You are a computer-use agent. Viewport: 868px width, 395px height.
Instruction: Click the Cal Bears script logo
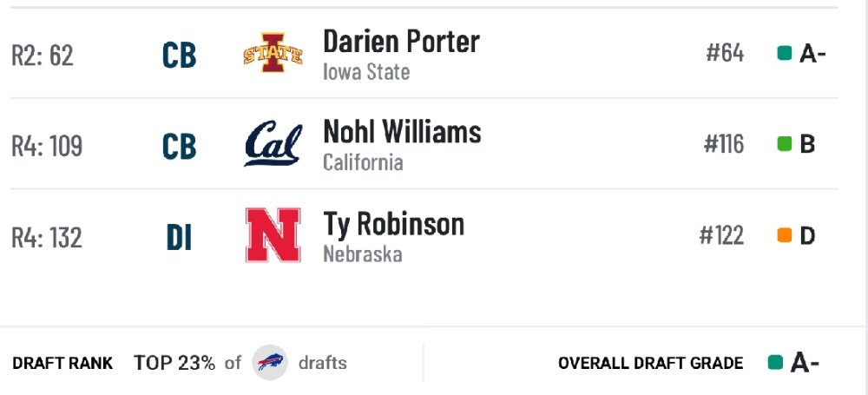click(x=273, y=144)
